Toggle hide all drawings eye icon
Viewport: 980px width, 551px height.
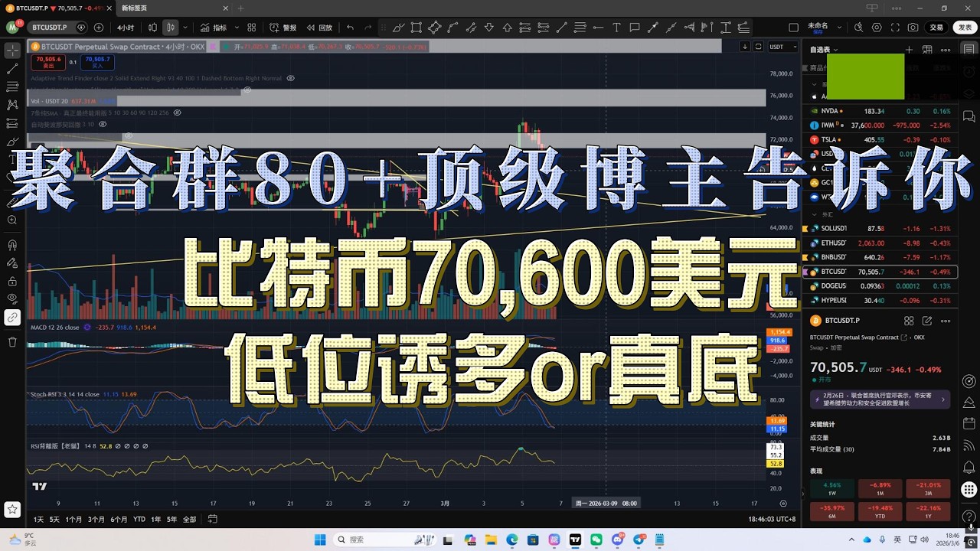(x=12, y=298)
